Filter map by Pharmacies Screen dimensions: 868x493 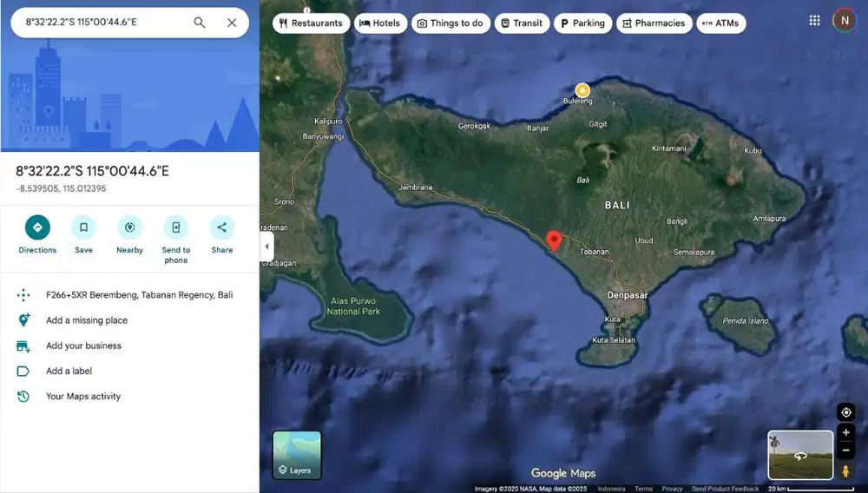pos(654,23)
